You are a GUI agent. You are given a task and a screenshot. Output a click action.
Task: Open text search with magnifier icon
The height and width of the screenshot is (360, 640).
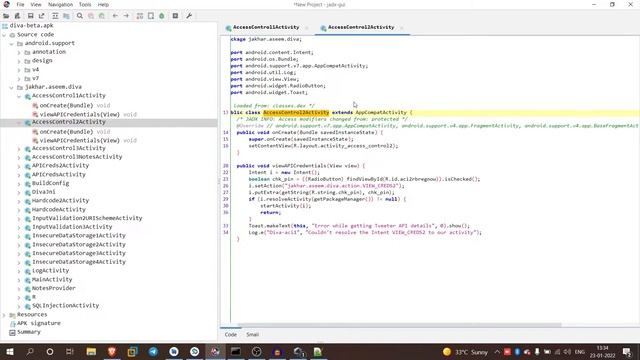(80, 16)
